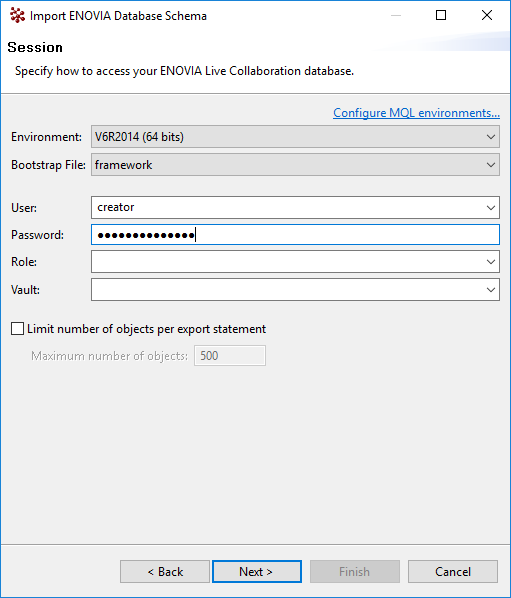Maximize the import dialog window
Screen dimensions: 511x598
(441, 15)
